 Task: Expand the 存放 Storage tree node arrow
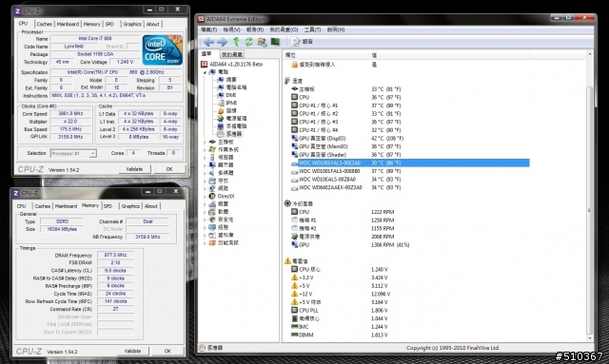[205, 181]
